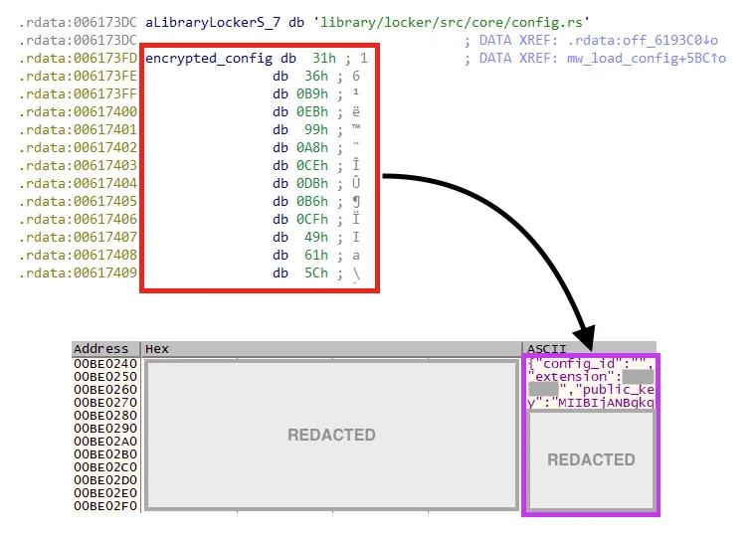756x540 pixels.
Task: Click the Hex column header
Action: pos(331,349)
